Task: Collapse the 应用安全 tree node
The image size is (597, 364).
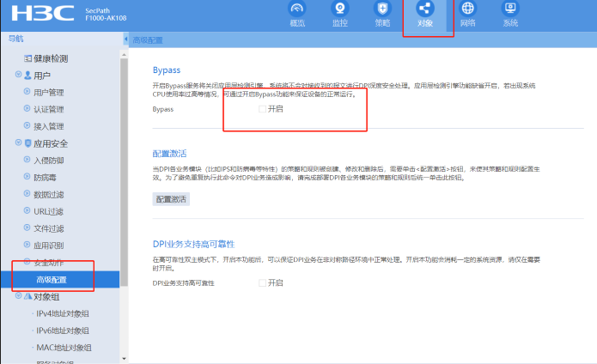Action: coord(18,143)
